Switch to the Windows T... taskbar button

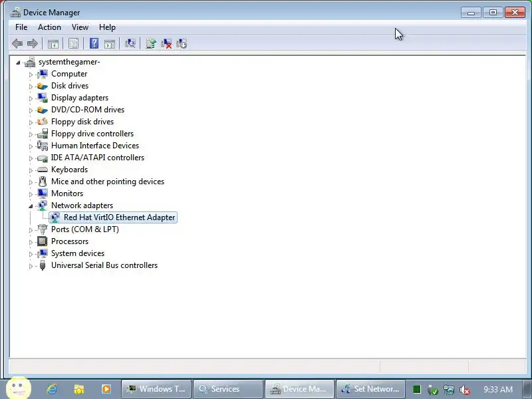pyautogui.click(x=156, y=389)
